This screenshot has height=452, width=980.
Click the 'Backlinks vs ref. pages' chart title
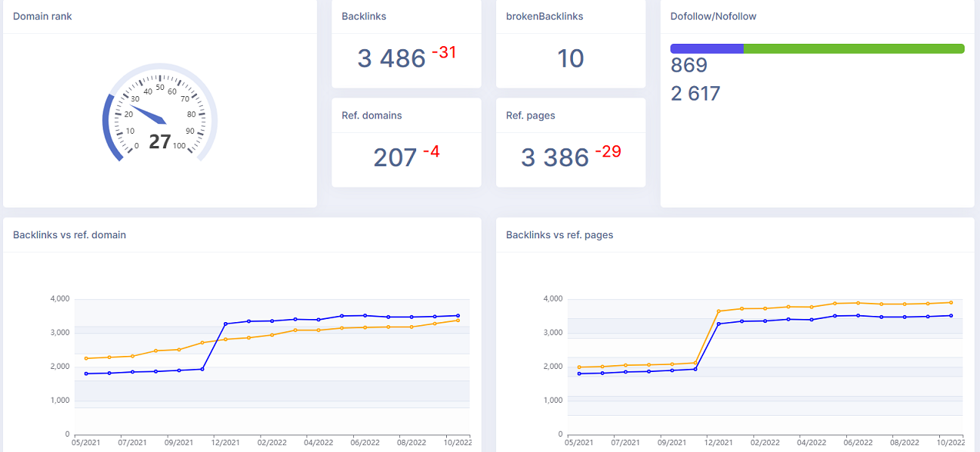tap(560, 235)
